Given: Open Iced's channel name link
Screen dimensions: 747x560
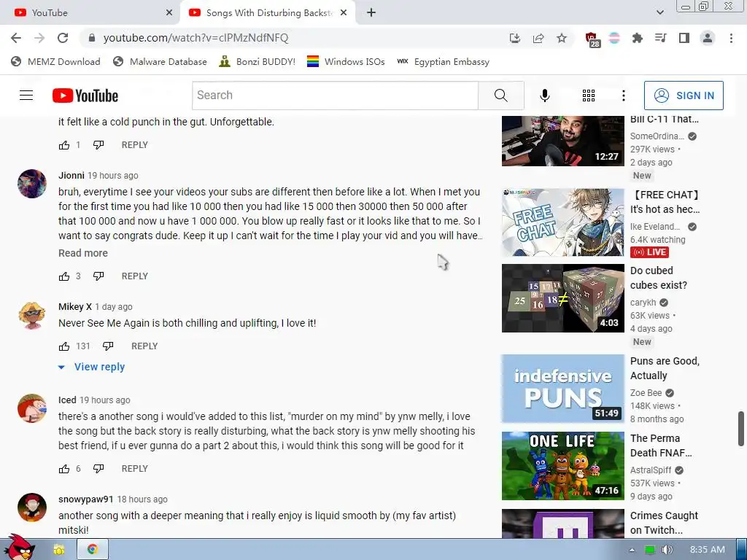Looking at the screenshot, I should 67,400.
